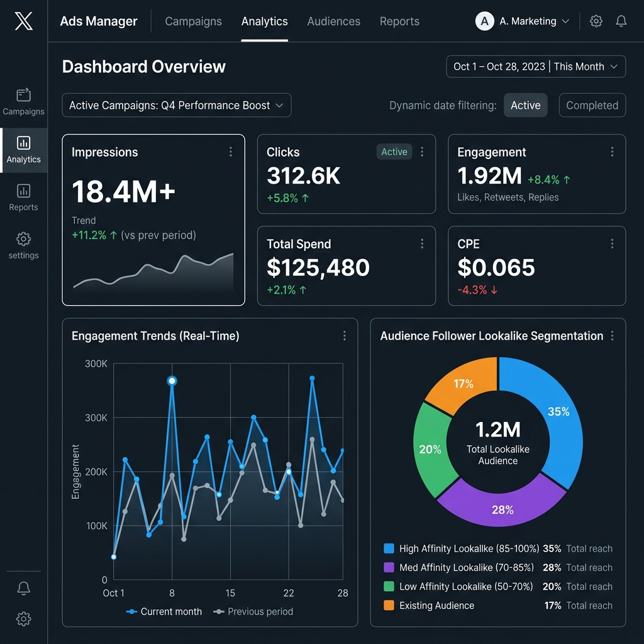Open notifications bell in the top header
Viewport: 644px width, 644px height.
(x=621, y=21)
